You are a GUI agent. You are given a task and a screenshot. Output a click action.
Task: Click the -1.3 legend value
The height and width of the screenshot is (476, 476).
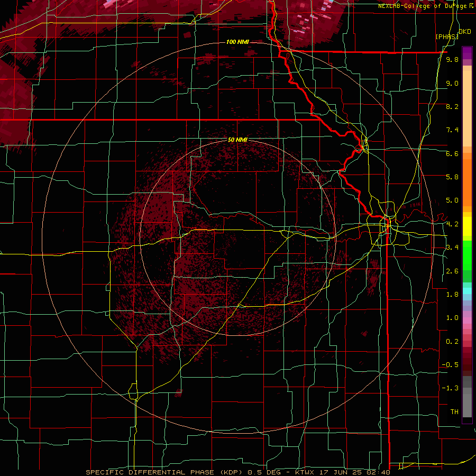450,388
